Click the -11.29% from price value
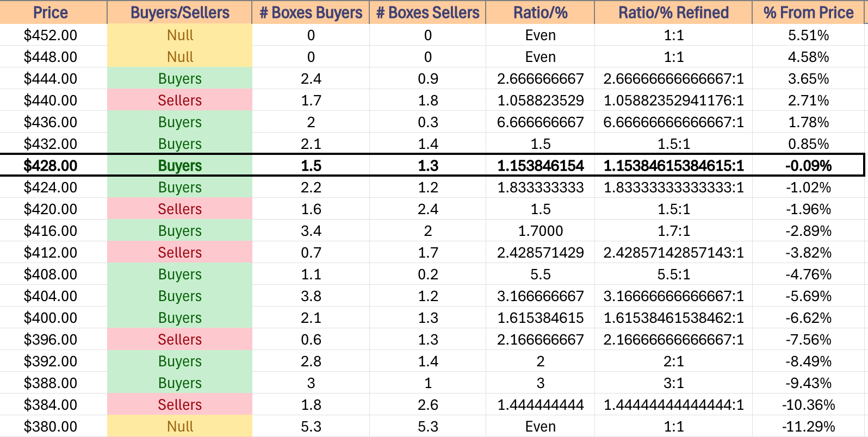Viewport: 868px width, 437px height. (x=809, y=427)
